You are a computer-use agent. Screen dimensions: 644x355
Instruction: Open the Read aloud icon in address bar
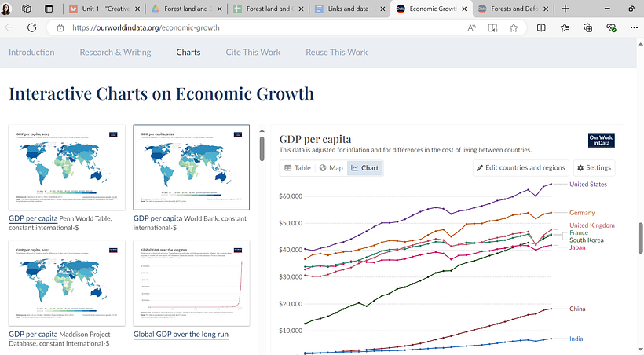(471, 27)
